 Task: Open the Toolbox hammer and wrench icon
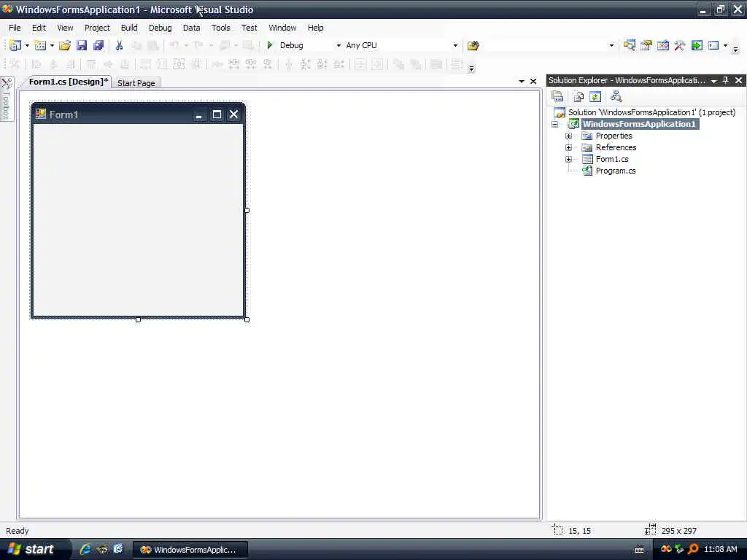679,45
